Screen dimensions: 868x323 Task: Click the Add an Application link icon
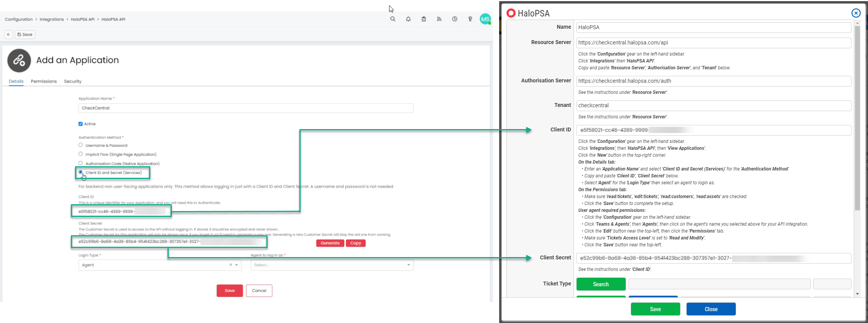[x=19, y=60]
